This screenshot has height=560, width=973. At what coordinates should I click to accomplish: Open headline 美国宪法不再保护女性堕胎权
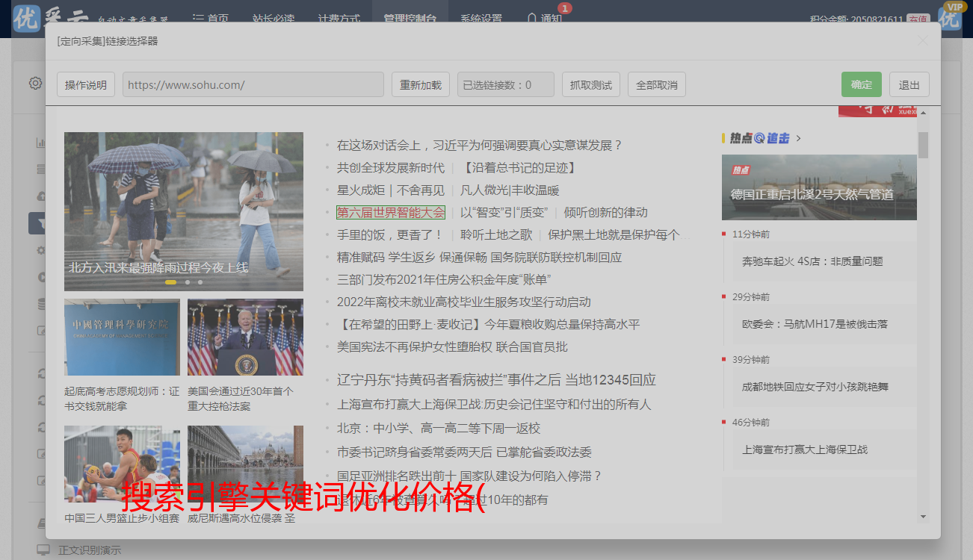(452, 346)
